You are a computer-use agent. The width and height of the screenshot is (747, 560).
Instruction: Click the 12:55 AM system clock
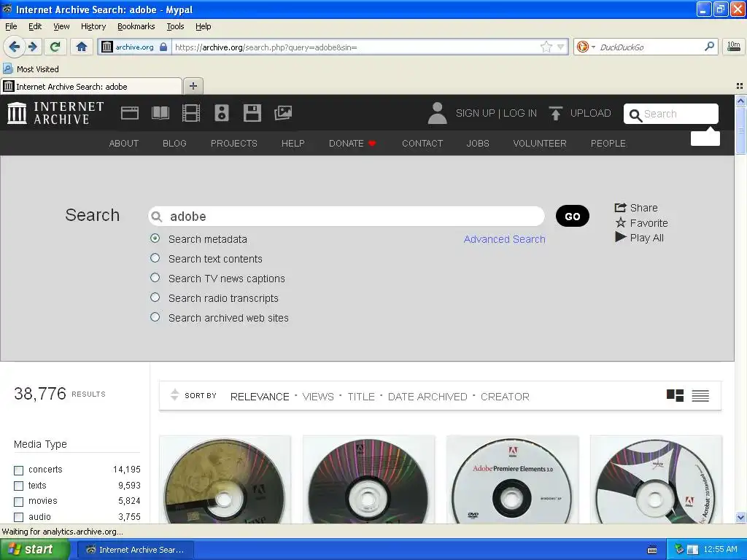720,549
